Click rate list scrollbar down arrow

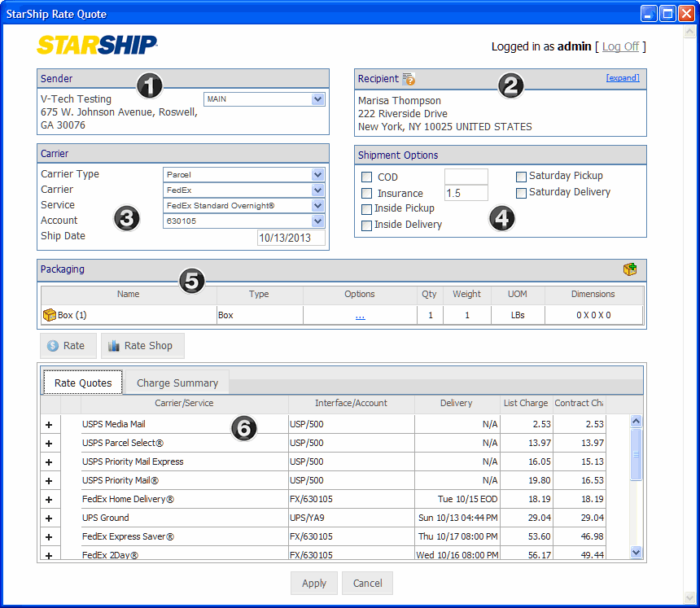click(637, 552)
